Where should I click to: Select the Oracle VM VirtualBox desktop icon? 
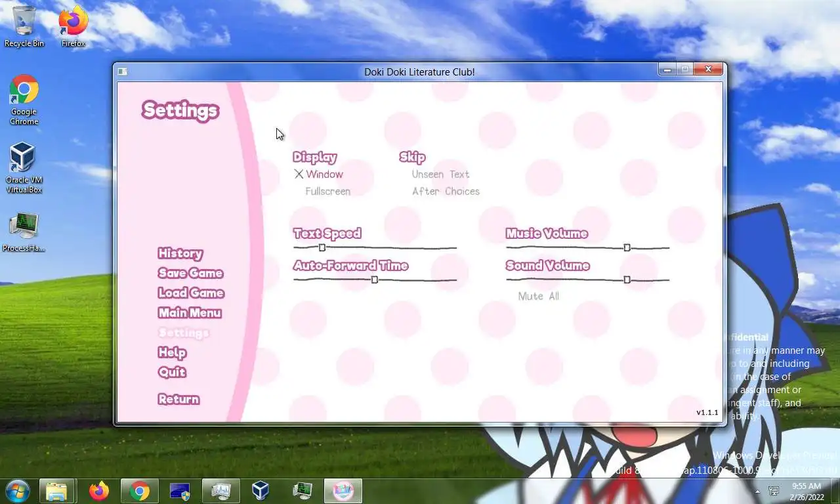(x=24, y=168)
